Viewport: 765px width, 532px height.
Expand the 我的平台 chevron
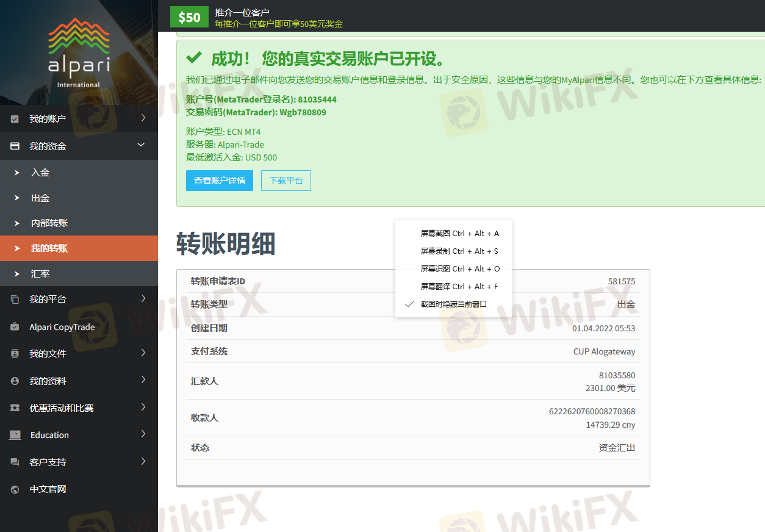(143, 298)
